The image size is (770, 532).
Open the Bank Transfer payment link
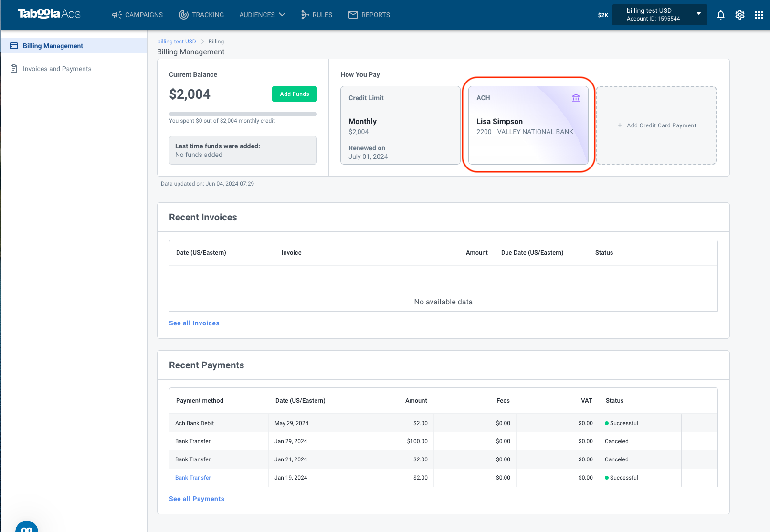[193, 478]
